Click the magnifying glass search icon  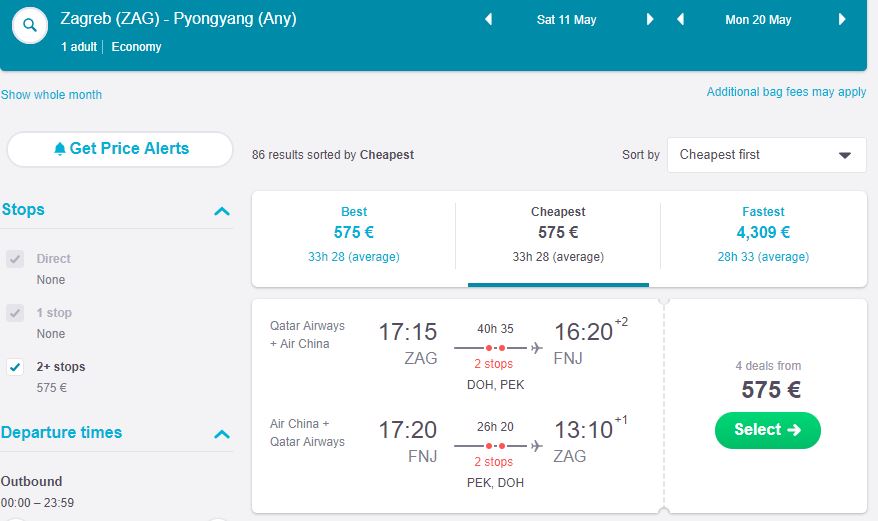30,26
